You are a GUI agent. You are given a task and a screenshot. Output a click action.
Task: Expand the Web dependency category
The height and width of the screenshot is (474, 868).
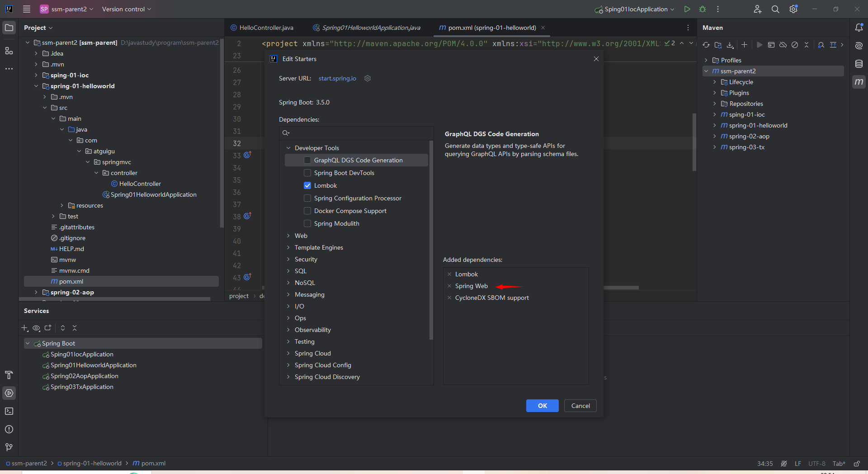pyautogui.click(x=288, y=236)
